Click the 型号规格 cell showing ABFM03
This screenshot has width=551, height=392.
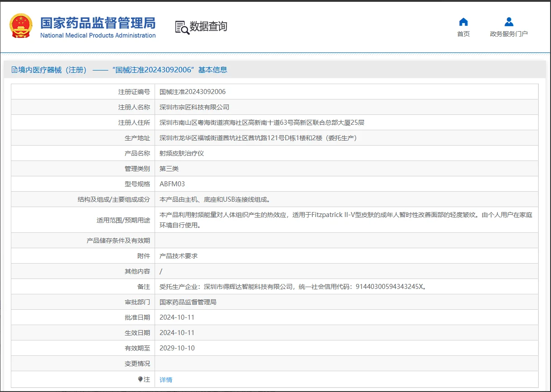171,184
